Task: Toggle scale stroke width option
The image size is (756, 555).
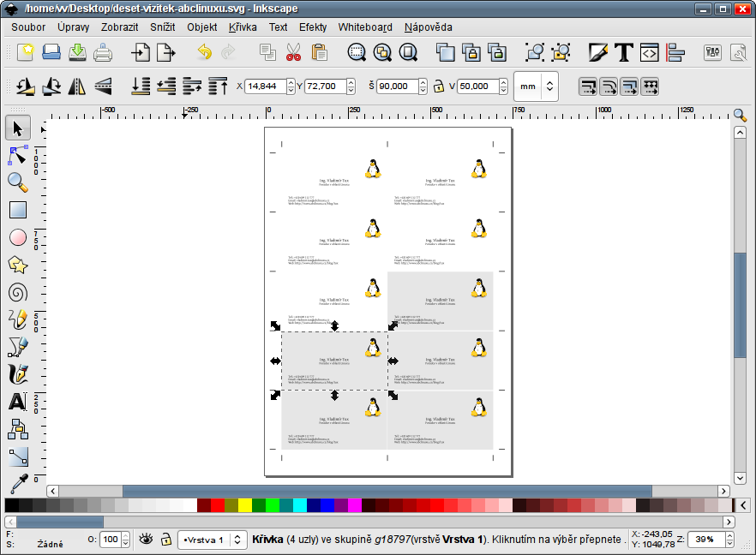Action: coord(588,87)
